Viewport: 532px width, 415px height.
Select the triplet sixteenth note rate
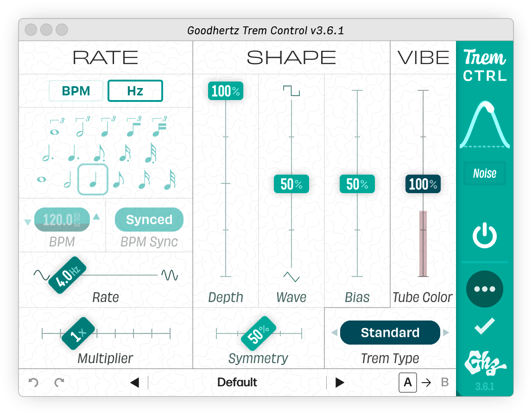click(x=159, y=126)
